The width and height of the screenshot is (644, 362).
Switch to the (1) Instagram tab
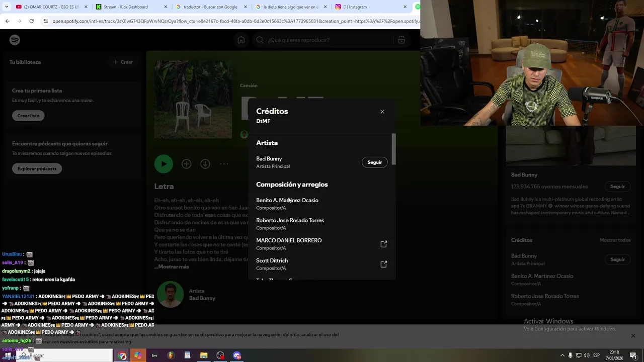pos(371,7)
